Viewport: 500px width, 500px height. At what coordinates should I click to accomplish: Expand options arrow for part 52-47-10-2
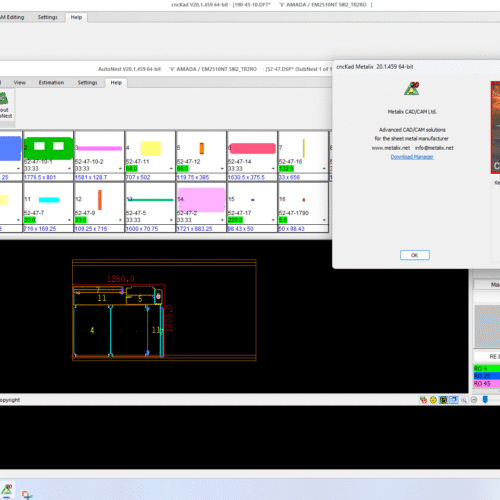point(120,169)
